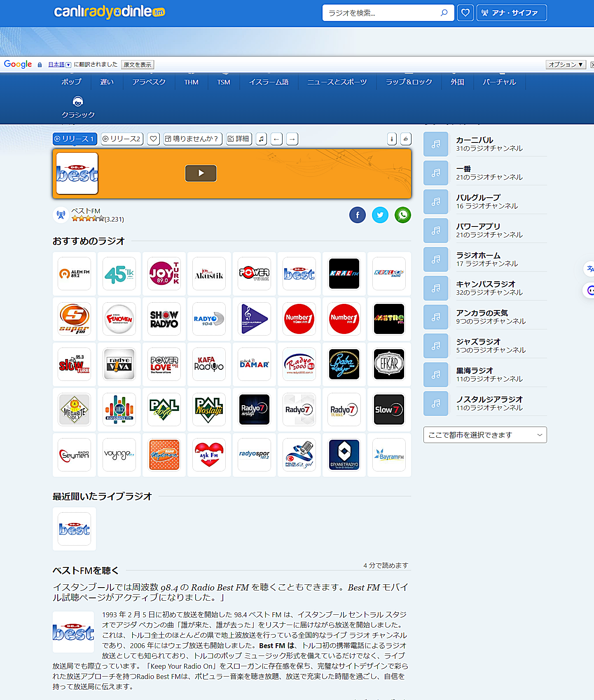Click the Best FM star rating
The height and width of the screenshot is (700, 594).
(x=88, y=219)
